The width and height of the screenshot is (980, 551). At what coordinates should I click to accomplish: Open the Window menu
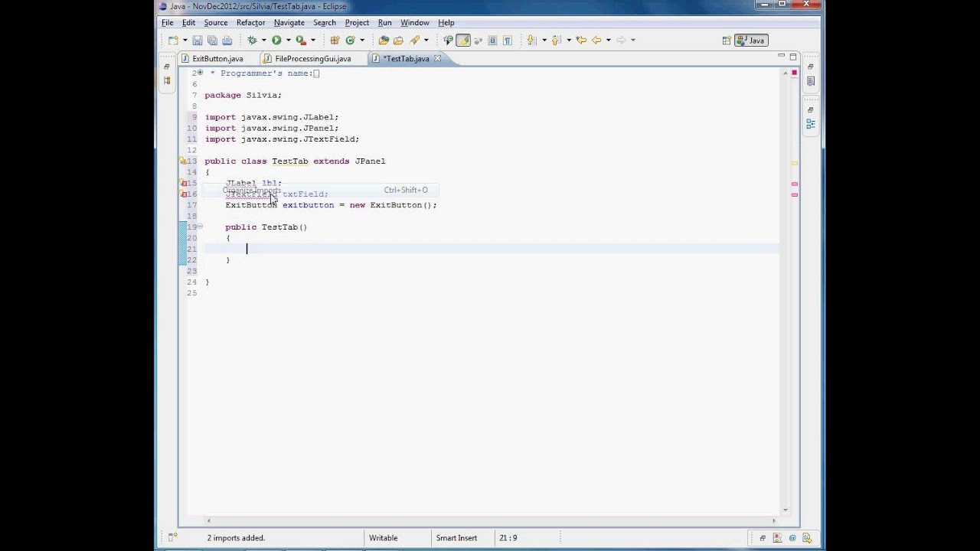tap(414, 23)
